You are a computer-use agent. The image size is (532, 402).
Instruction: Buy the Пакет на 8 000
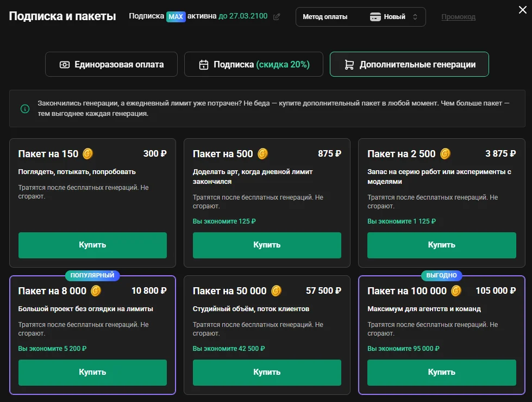tap(92, 373)
